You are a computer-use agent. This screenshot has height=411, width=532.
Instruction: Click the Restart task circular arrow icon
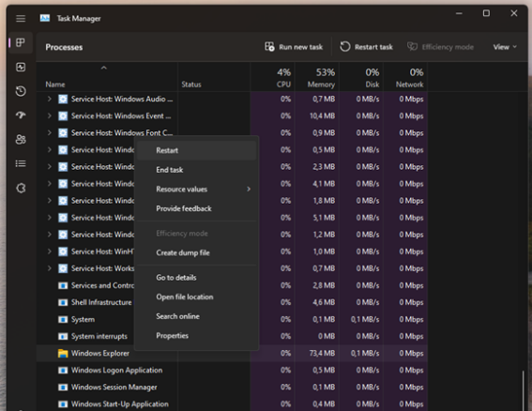pyautogui.click(x=345, y=47)
